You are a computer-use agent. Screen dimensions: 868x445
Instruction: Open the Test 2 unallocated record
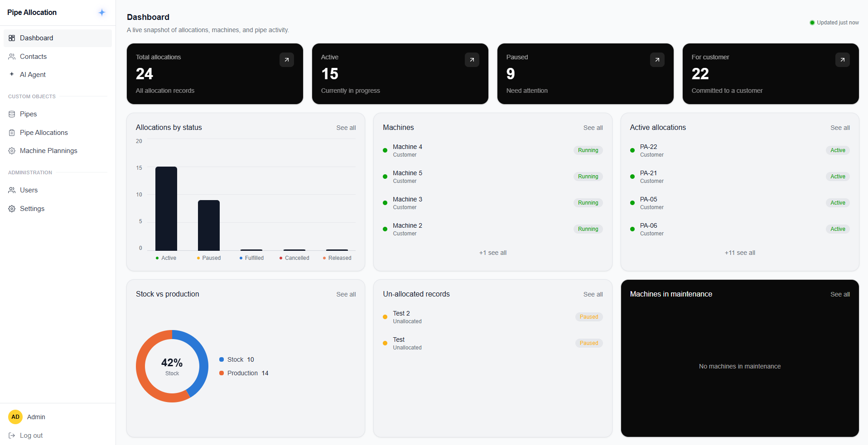(493, 317)
